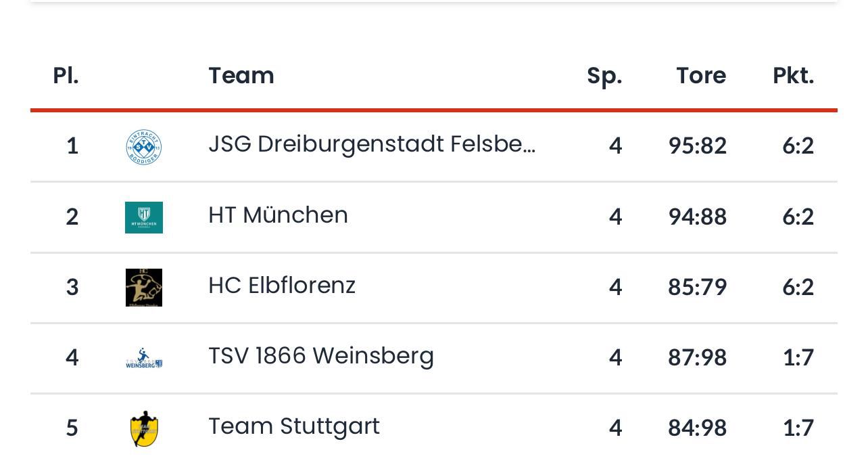Screen dimensions: 868x471
Task: Select the HC Elbflorenz black logo
Action: click(x=144, y=288)
